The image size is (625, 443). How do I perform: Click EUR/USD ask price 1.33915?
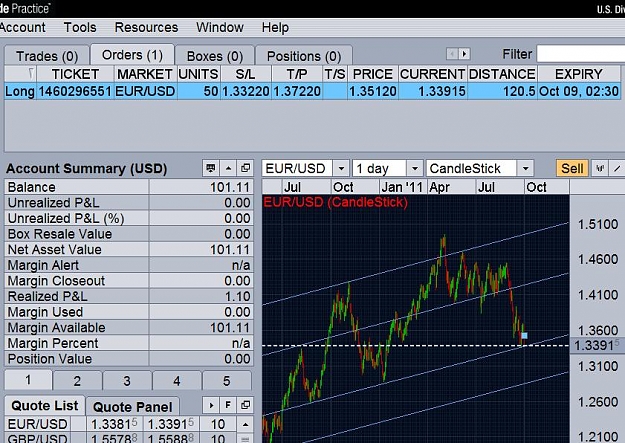[x=171, y=424]
